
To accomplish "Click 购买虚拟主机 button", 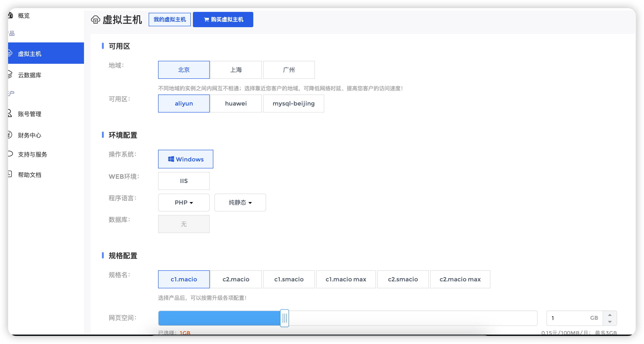I will pyautogui.click(x=223, y=20).
